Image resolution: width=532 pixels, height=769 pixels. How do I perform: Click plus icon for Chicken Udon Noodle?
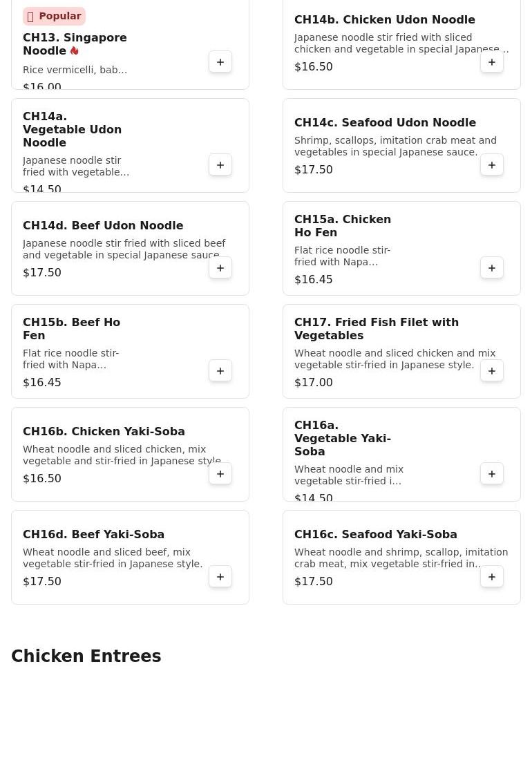click(492, 62)
